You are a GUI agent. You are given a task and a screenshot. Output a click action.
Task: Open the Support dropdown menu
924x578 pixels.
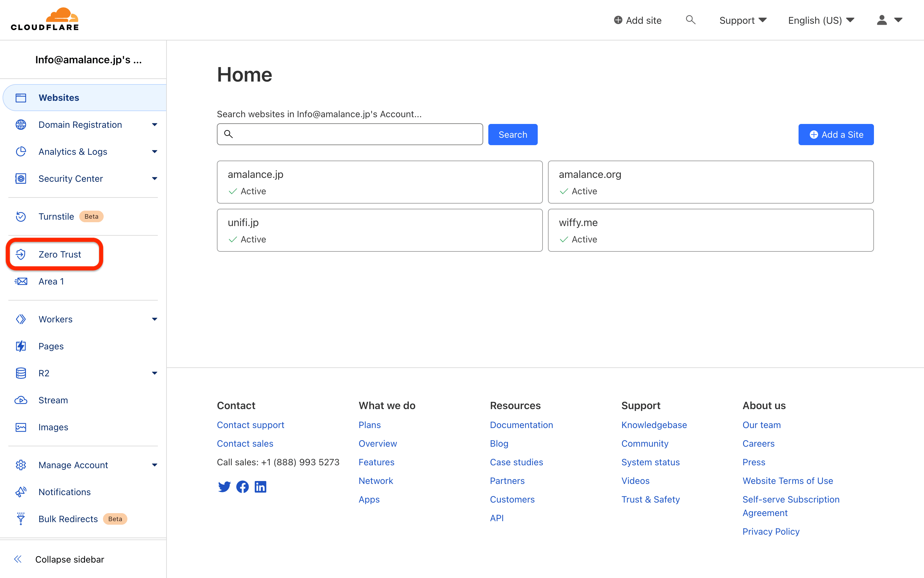[x=743, y=20]
